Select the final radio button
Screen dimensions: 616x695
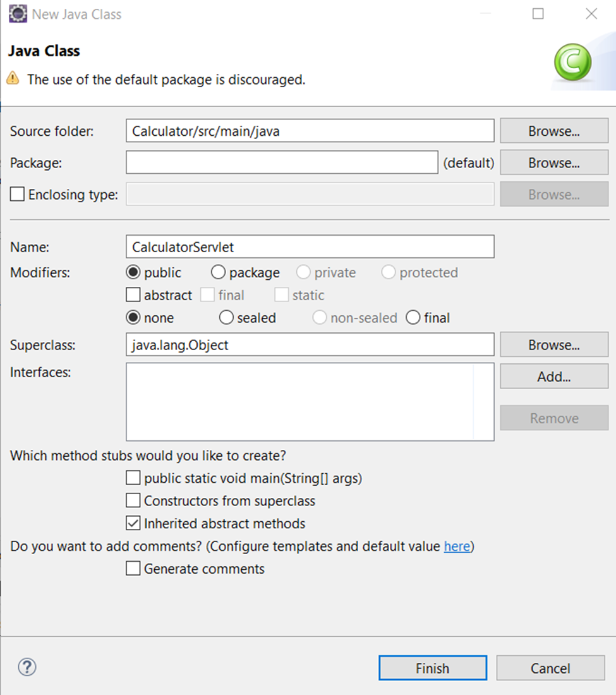(x=413, y=318)
